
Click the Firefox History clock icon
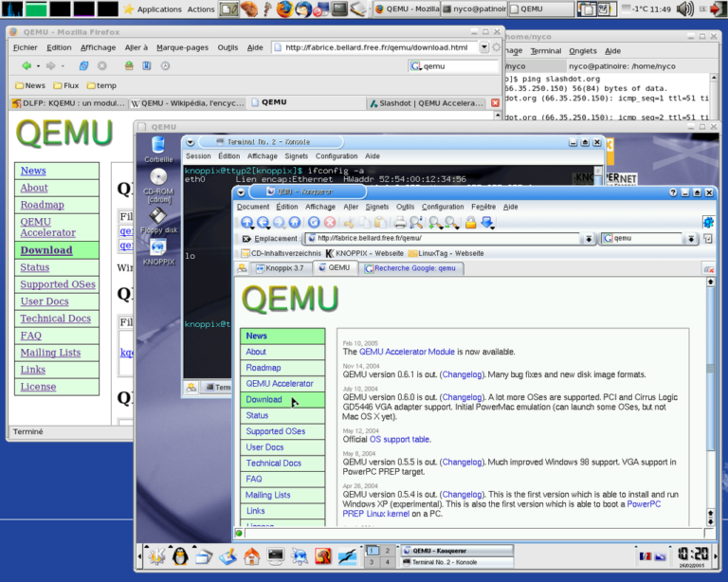[x=165, y=66]
